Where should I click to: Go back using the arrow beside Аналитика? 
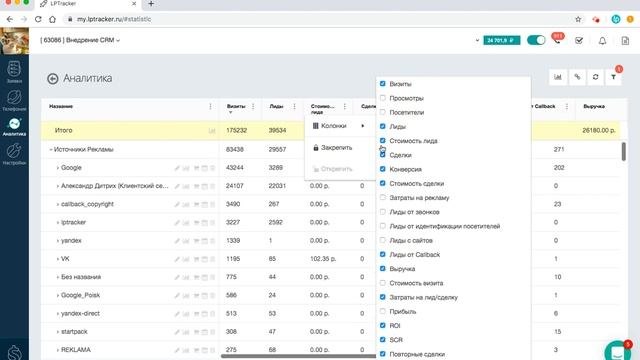click(53, 78)
